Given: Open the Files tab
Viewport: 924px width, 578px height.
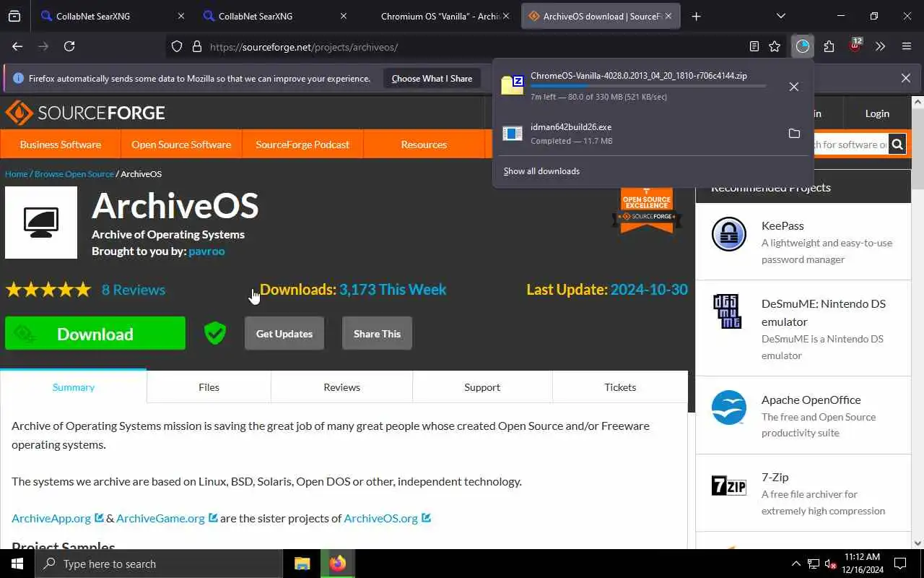Looking at the screenshot, I should tap(209, 387).
